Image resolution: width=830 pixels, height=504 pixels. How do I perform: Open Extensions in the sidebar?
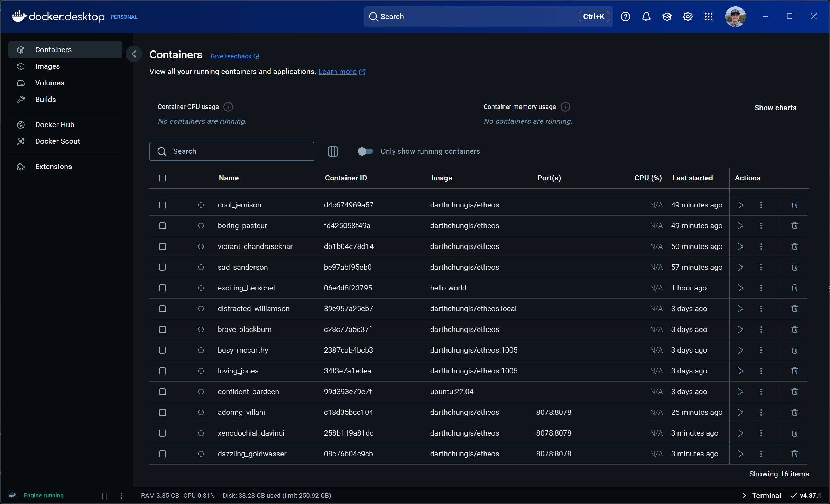tap(65, 167)
